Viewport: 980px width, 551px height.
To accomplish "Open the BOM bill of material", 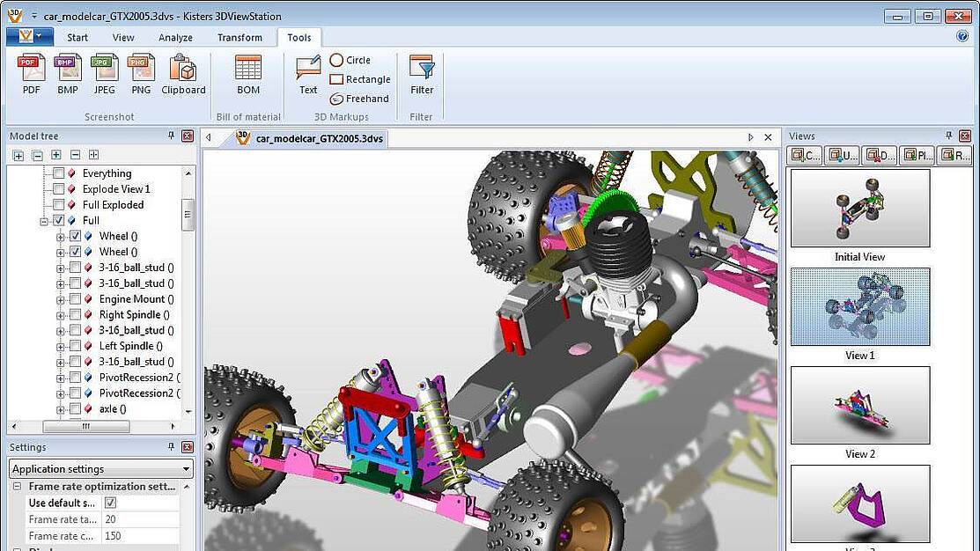I will [248, 75].
